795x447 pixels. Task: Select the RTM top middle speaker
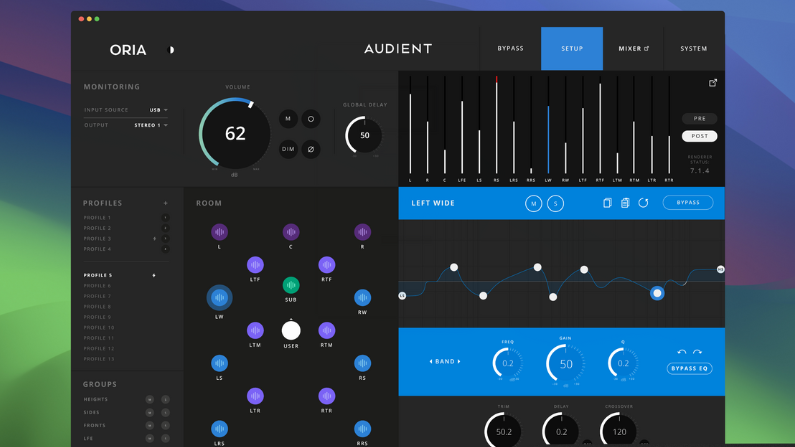tap(327, 330)
